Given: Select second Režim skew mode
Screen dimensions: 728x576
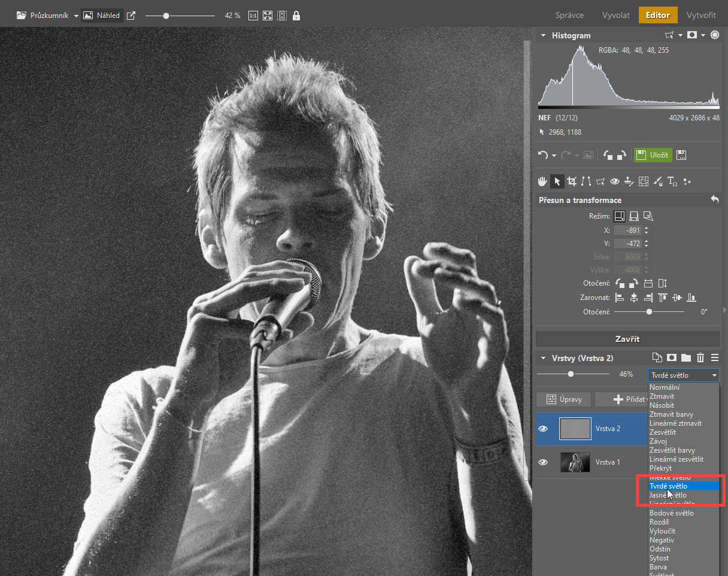Looking at the screenshot, I should (633, 216).
